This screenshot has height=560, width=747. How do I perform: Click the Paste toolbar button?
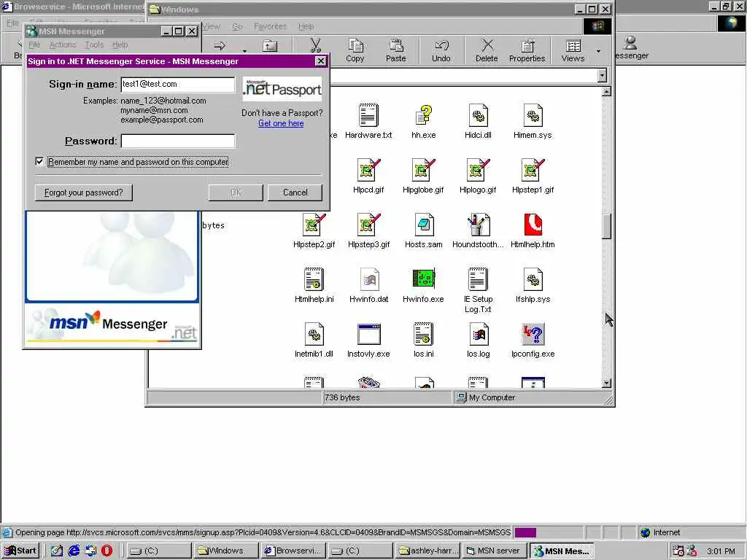pos(395,50)
